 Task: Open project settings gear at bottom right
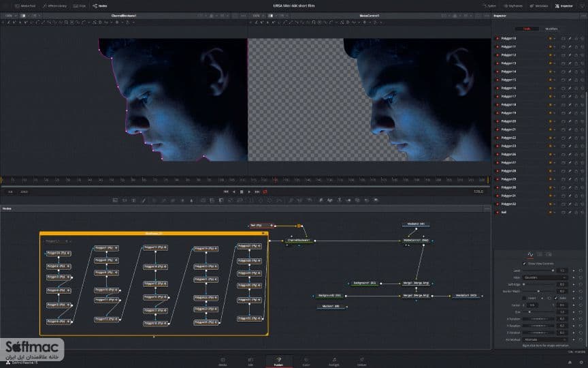coord(581,363)
